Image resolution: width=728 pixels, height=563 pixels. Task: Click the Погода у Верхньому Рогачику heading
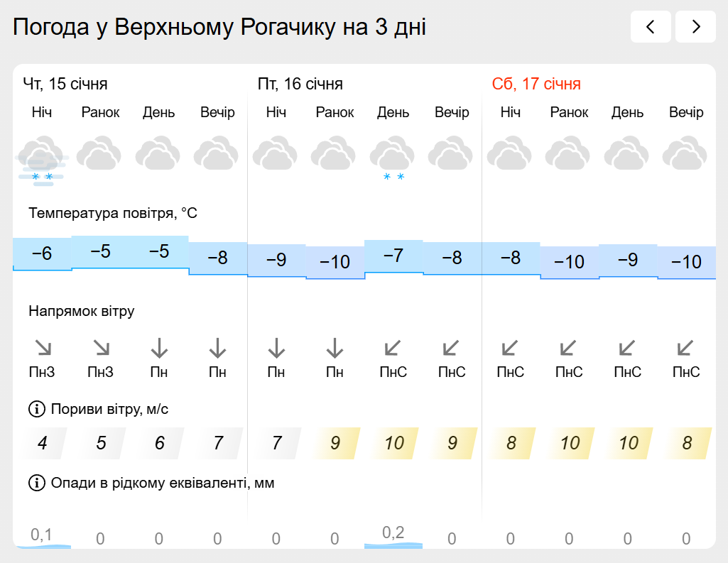click(x=219, y=27)
